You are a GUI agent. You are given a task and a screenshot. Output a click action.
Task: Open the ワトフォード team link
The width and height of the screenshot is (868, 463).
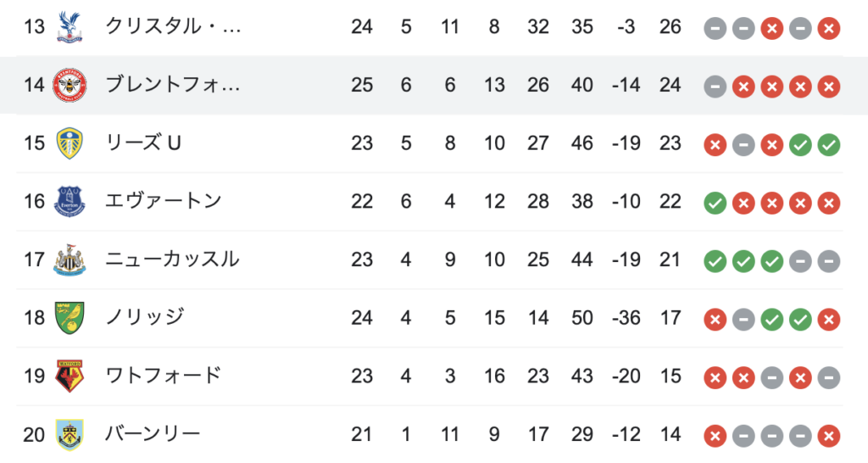pyautogui.click(x=164, y=376)
